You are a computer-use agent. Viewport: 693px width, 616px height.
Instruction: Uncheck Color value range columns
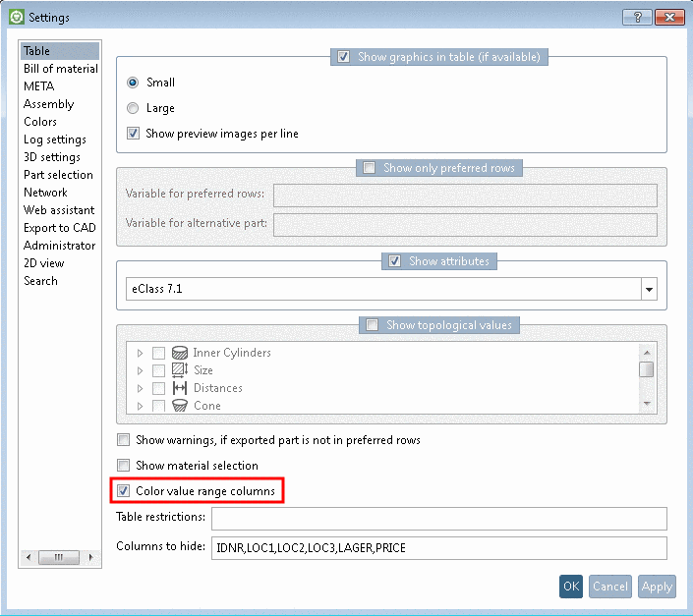[x=123, y=491]
